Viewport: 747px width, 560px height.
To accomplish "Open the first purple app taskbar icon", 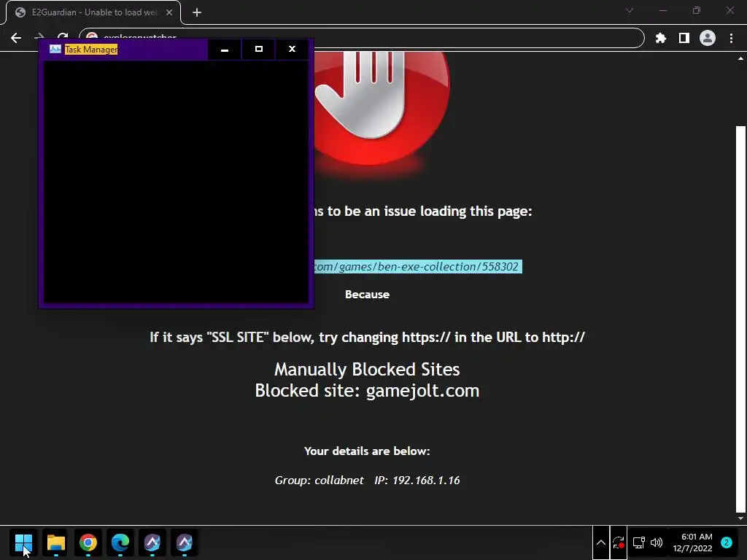I will [152, 542].
